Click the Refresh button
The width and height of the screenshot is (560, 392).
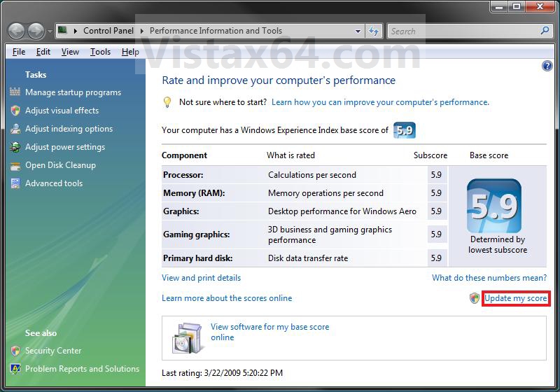374,31
